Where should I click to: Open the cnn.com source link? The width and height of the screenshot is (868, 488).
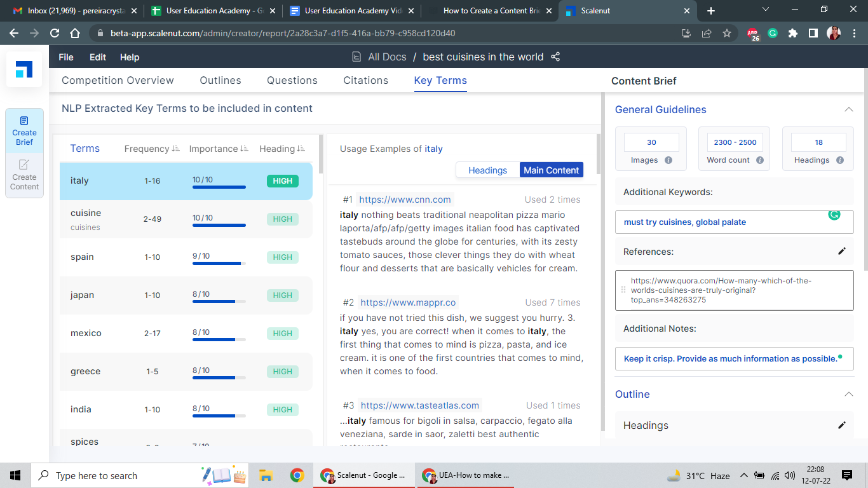click(405, 200)
